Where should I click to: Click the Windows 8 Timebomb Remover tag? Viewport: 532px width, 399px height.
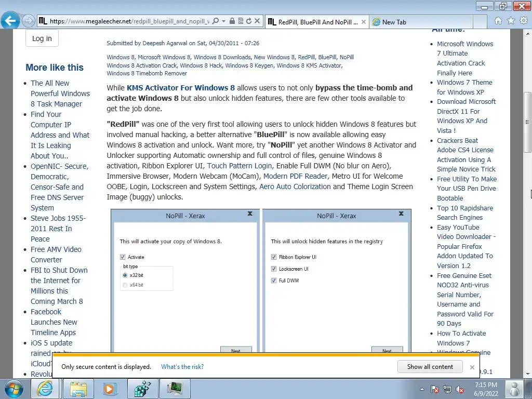coord(147,73)
